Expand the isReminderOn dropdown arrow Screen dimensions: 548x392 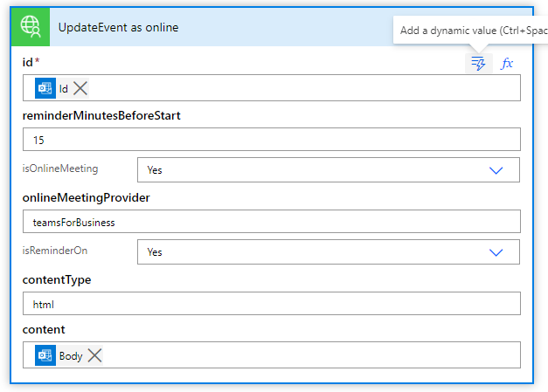click(x=496, y=252)
